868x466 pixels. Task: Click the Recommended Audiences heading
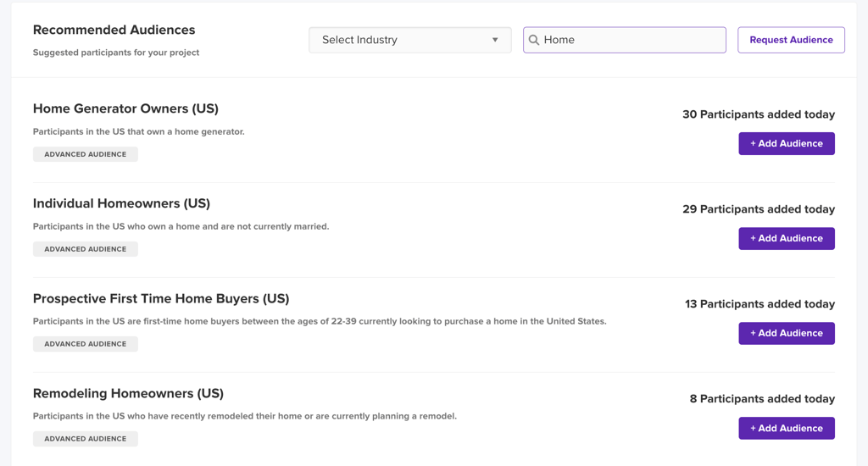pyautogui.click(x=114, y=30)
